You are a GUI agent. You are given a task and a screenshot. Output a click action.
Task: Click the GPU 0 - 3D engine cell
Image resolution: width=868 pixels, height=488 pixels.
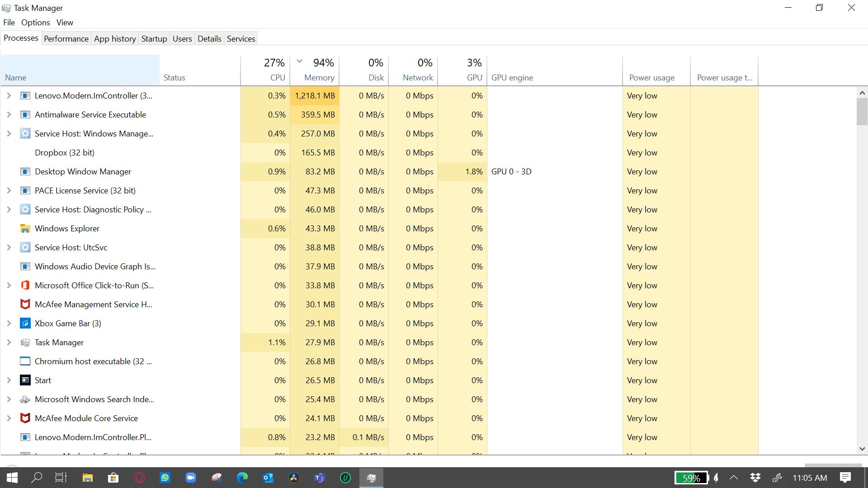tap(555, 172)
